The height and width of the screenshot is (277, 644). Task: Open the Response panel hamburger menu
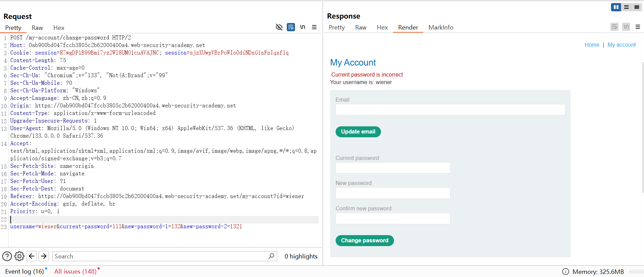638,27
